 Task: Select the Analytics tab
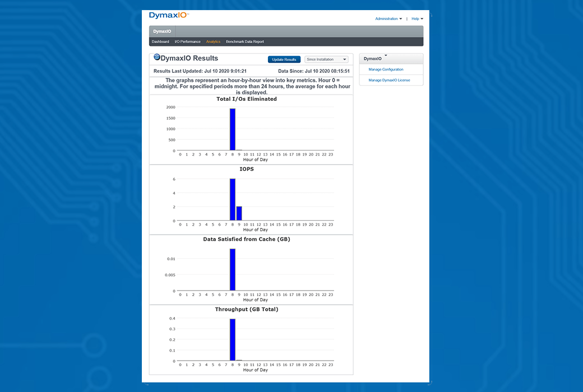pos(213,41)
